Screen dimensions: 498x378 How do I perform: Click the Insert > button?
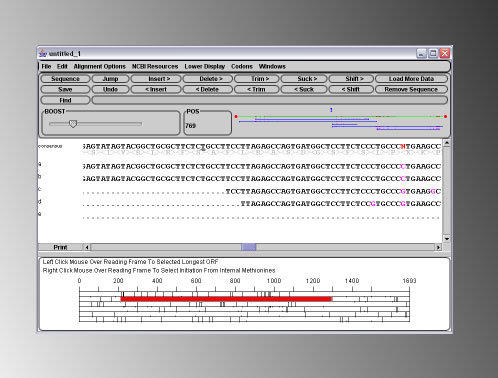click(156, 79)
